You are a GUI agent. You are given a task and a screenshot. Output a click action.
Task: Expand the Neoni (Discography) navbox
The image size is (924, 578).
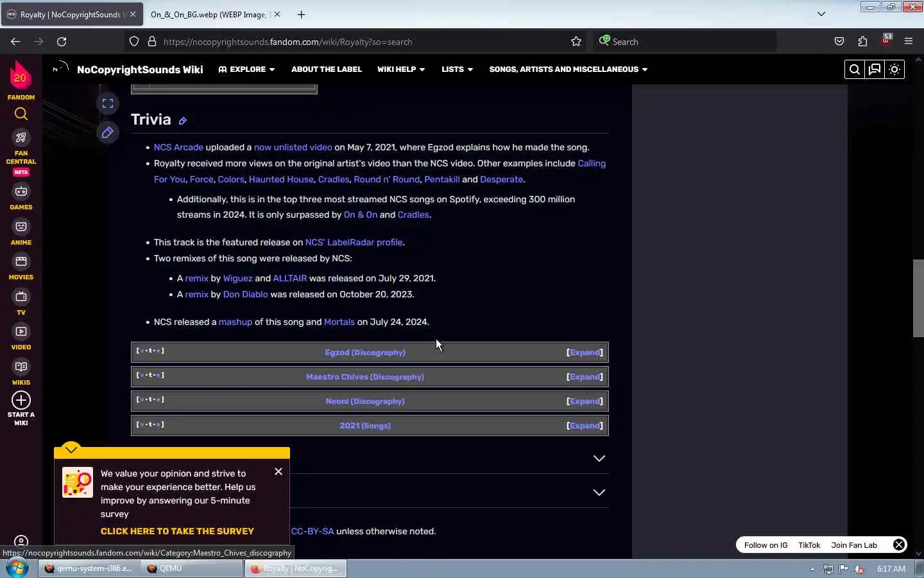coord(585,401)
